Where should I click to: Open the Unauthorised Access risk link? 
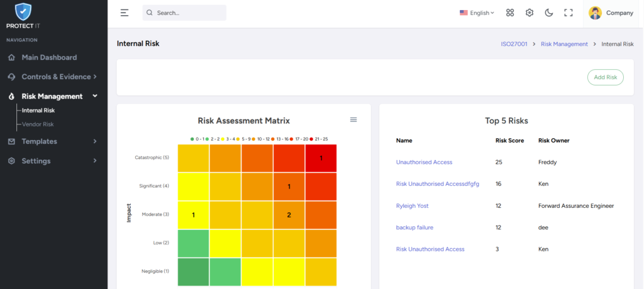(x=425, y=162)
